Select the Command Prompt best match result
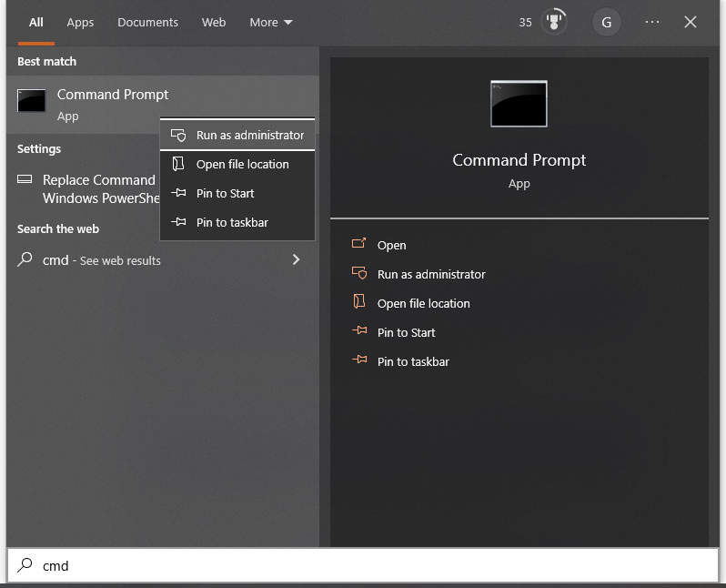The height and width of the screenshot is (588, 726). 163,105
